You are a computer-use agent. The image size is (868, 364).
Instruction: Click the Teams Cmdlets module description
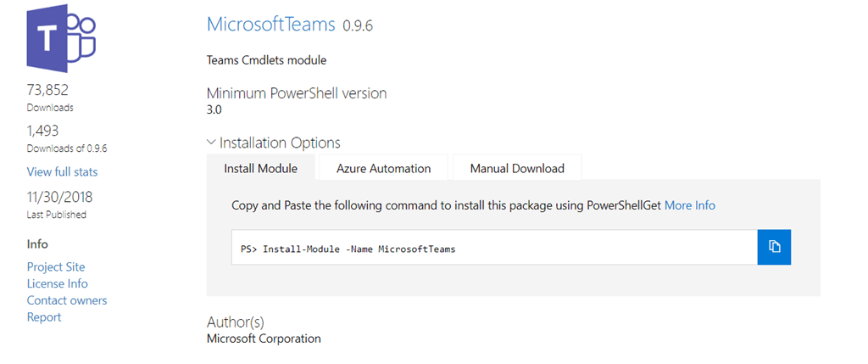coord(266,60)
